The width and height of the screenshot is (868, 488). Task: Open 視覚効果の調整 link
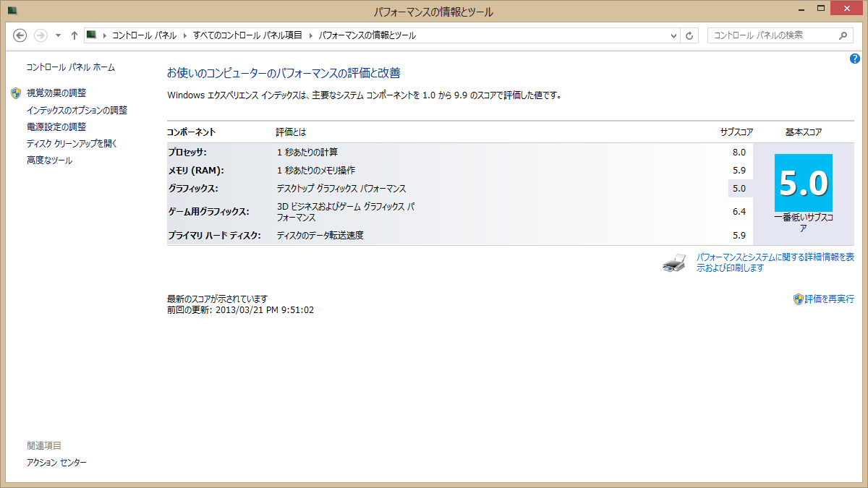[x=56, y=93]
